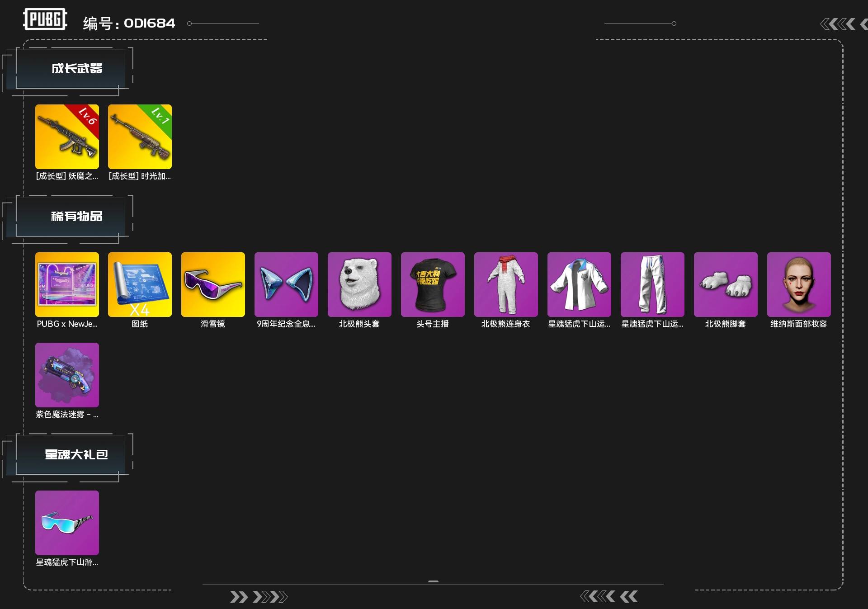Click the PUBG x NewJe... label text
The width and height of the screenshot is (868, 609).
click(x=67, y=324)
